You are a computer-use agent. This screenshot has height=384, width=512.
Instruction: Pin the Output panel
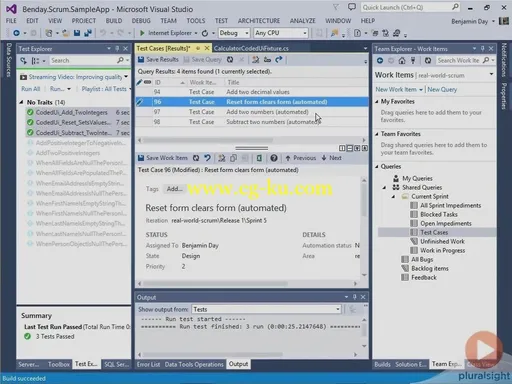(355, 297)
